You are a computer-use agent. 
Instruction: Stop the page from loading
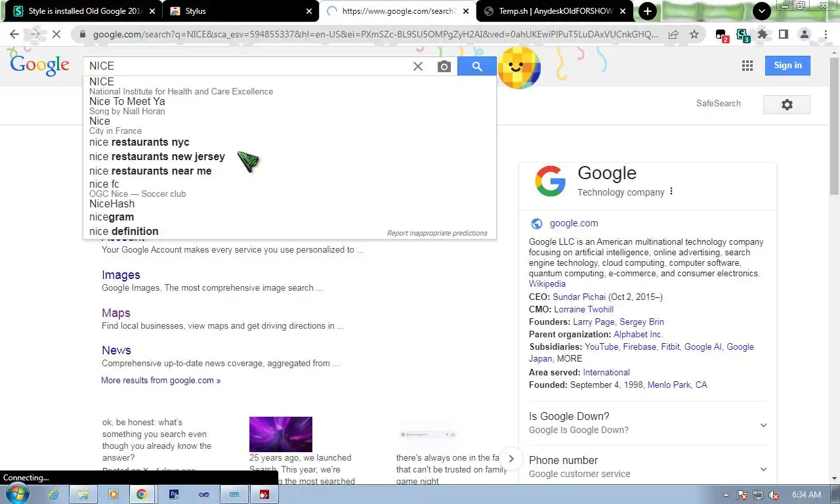(56, 34)
